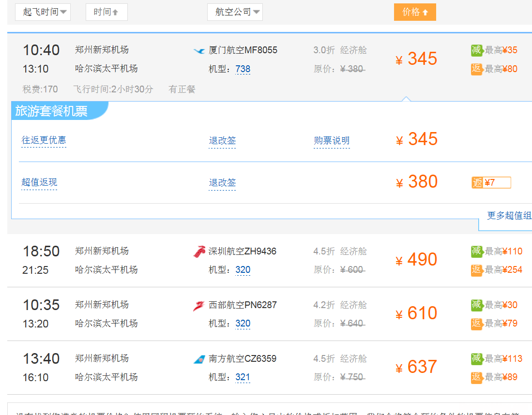The height and width of the screenshot is (415, 532).
Task: Open the 往返更优惠 link
Action: click(x=44, y=140)
